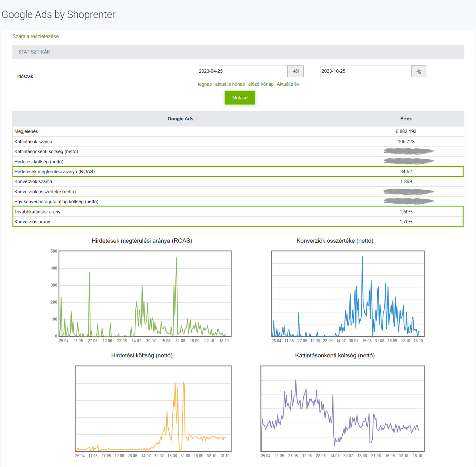The height and width of the screenshot is (467, 476).
Task: Click the Továbbkattintási arány row label
Action: pos(37,212)
